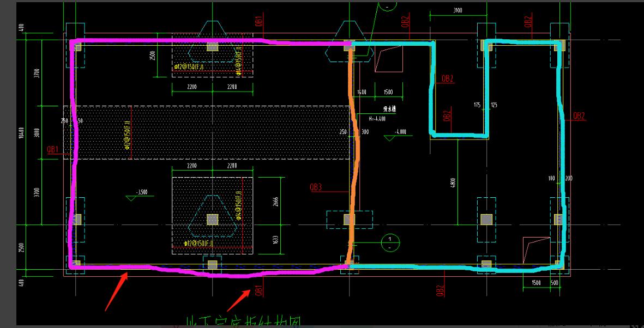
Task: Click the H=-4.400 sump depth note
Action: (377, 119)
